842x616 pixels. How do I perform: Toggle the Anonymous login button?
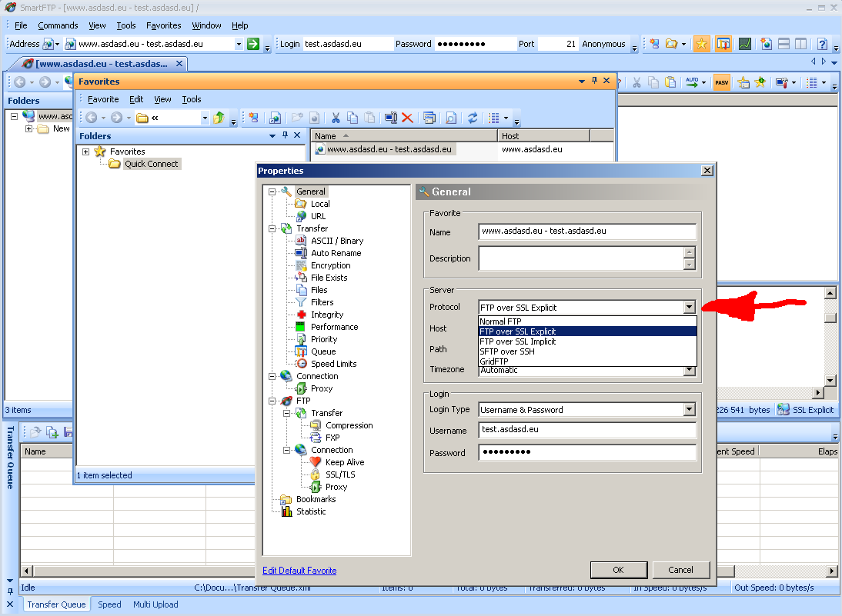[603, 44]
